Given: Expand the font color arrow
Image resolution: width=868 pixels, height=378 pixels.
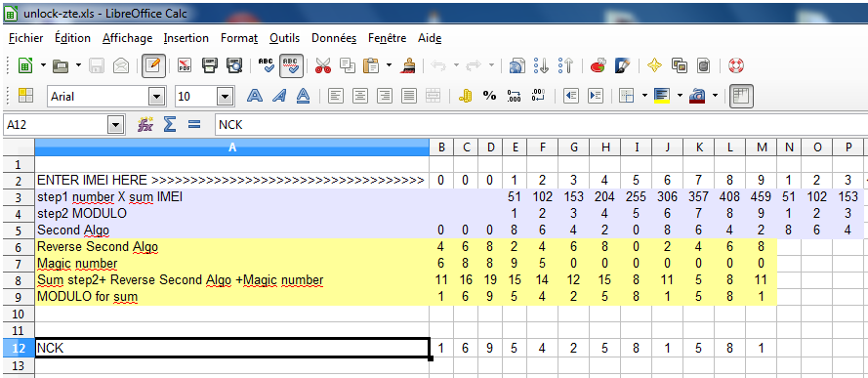Looking at the screenshot, I should pyautogui.click(x=715, y=96).
